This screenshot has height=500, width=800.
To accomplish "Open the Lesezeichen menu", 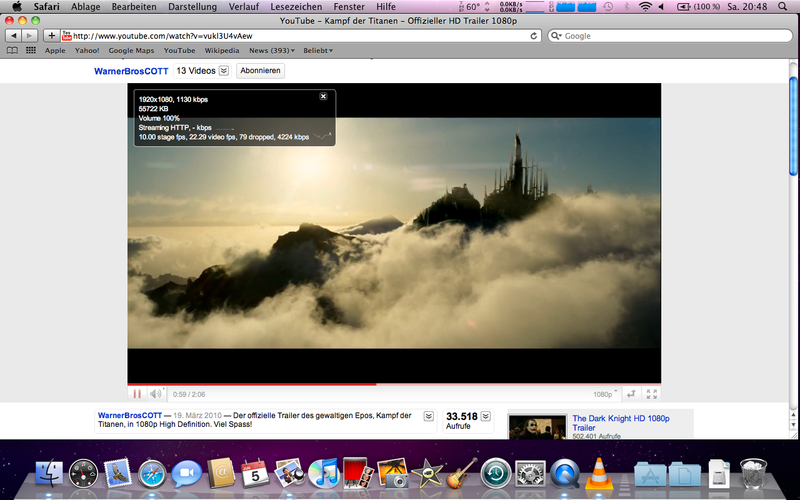I will coord(296,7).
